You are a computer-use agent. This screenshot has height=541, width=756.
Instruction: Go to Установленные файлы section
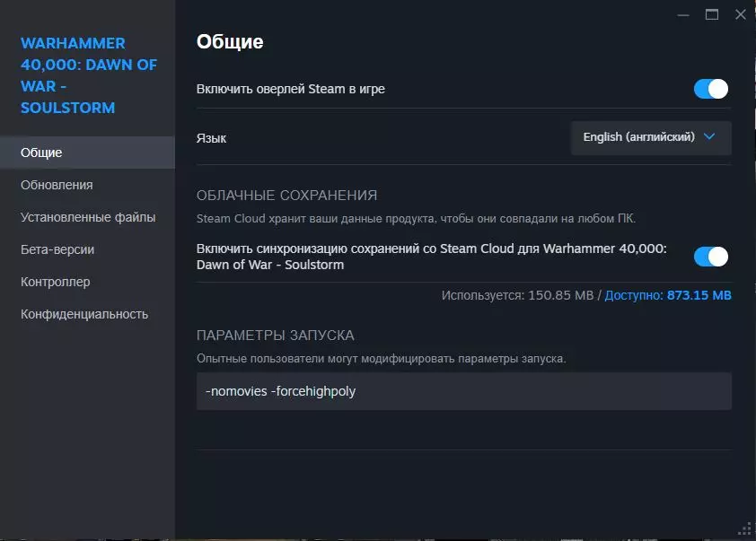tap(88, 217)
